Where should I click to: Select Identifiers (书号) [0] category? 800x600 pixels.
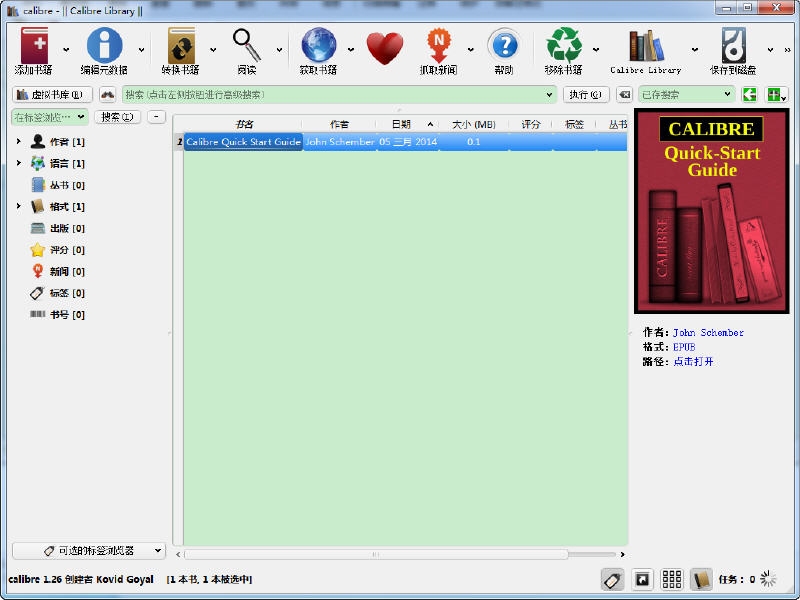[x=58, y=315]
